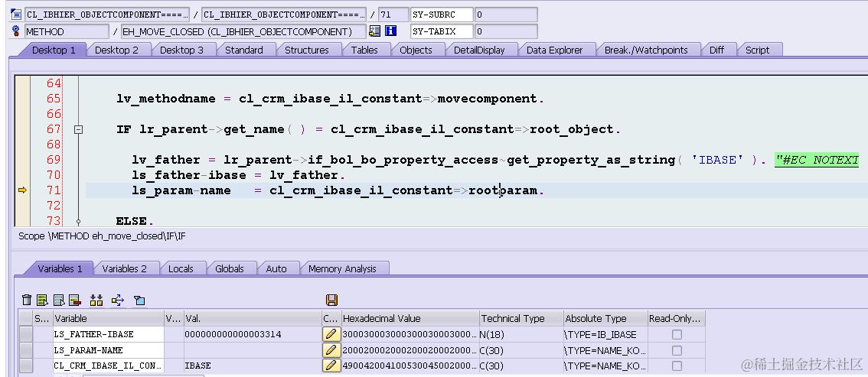
Task: Click the Technical Type column header
Action: 521,318
